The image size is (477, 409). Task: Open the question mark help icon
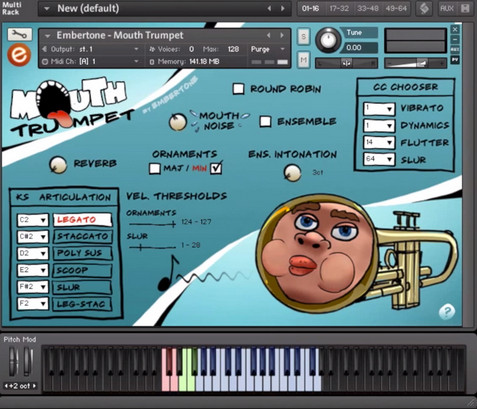[x=447, y=311]
